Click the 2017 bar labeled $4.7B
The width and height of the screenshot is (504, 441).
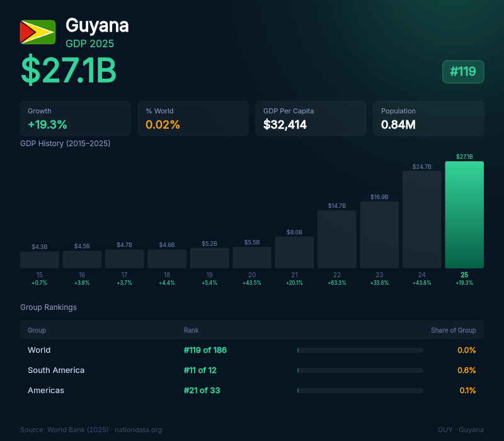(x=124, y=259)
